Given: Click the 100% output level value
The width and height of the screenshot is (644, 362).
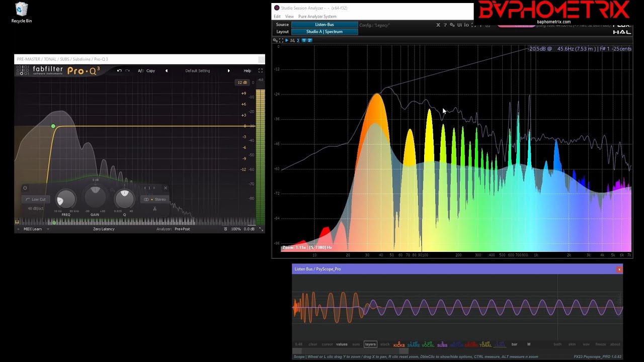Looking at the screenshot, I should coord(235,229).
